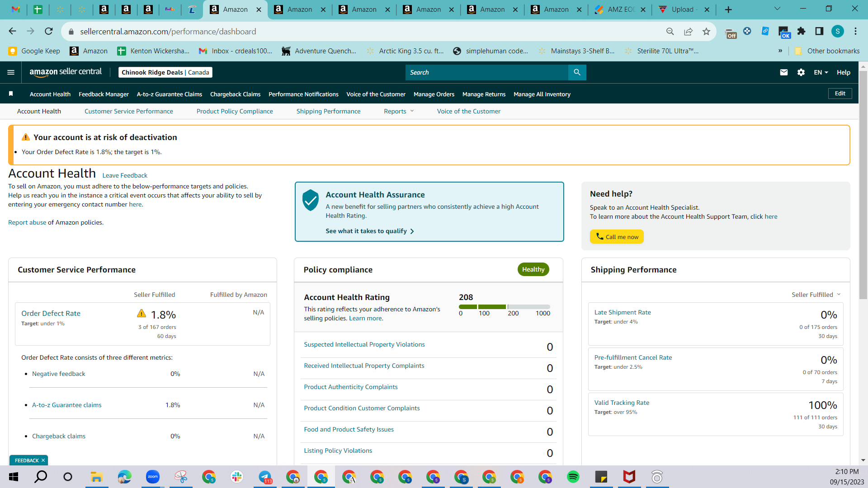Select the Product Policy Compliance tab
The image size is (868, 488).
tap(235, 111)
